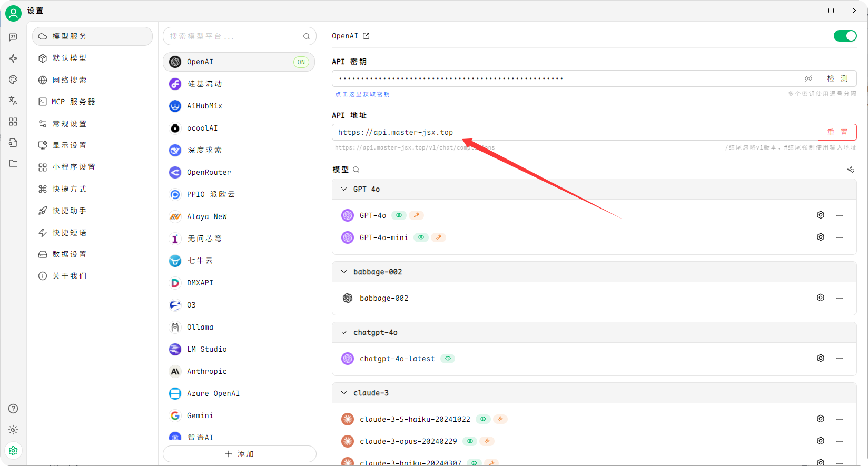Open settings gear for babbage-002
Image resolution: width=868 pixels, height=466 pixels.
[x=821, y=298]
